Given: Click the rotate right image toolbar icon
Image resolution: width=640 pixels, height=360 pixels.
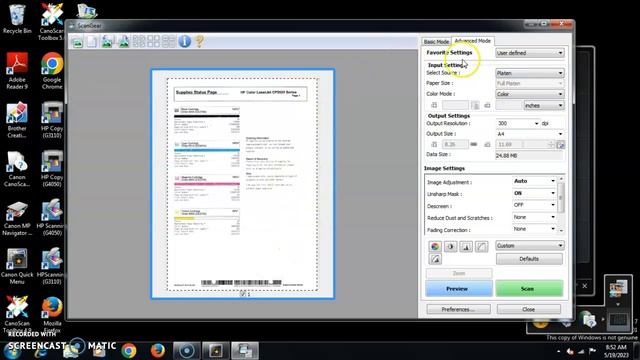Looking at the screenshot, I should click(x=123, y=42).
